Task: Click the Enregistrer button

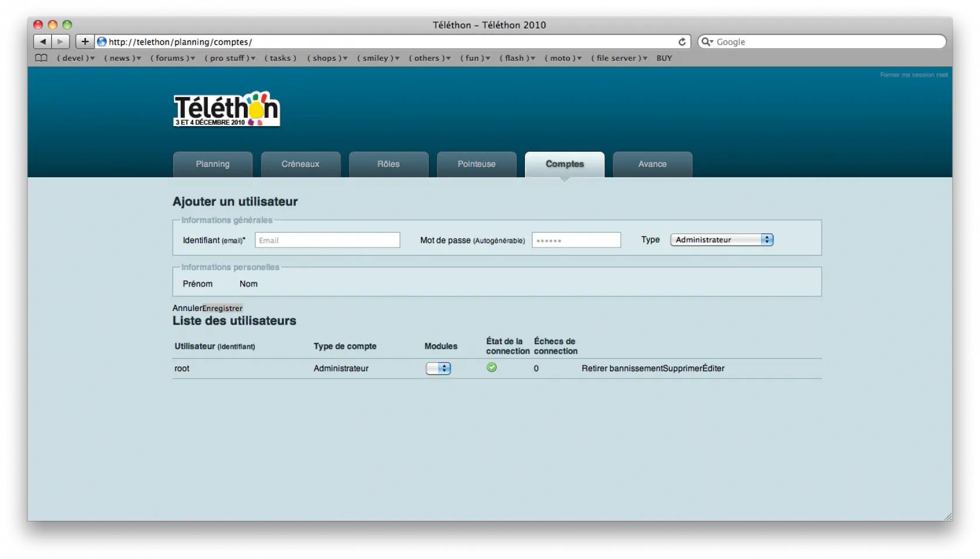Action: coord(222,309)
